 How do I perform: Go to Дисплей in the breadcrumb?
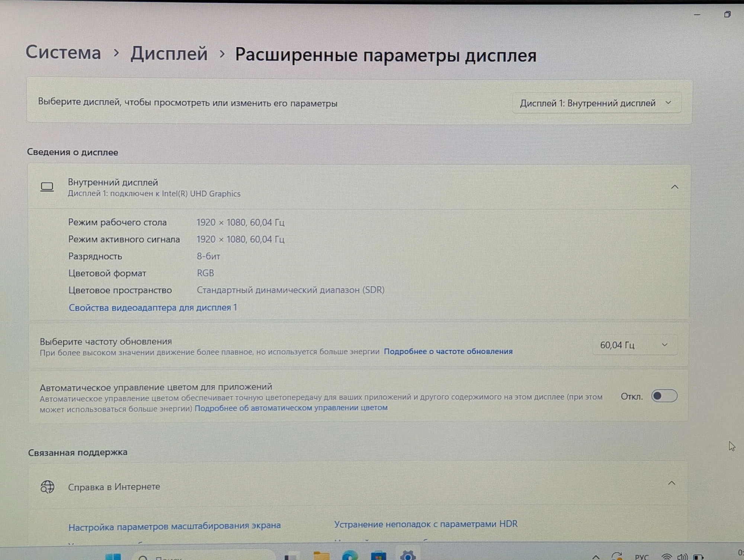[x=169, y=54]
